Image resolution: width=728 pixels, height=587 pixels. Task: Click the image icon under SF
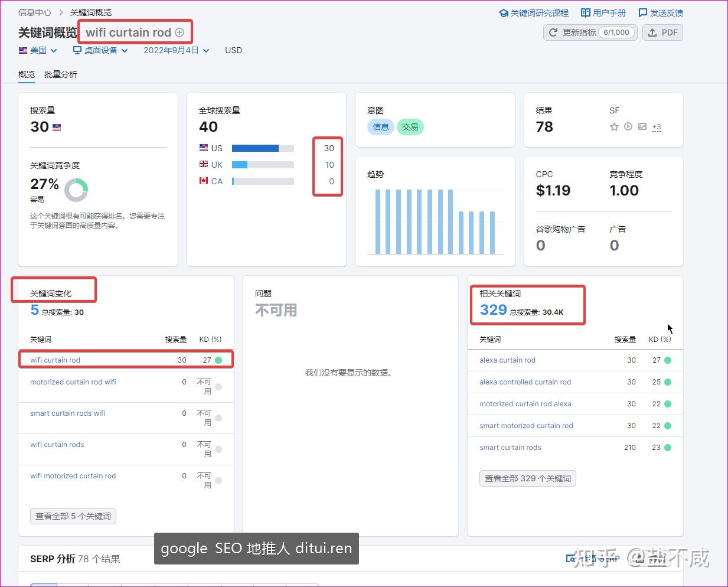tap(642, 127)
